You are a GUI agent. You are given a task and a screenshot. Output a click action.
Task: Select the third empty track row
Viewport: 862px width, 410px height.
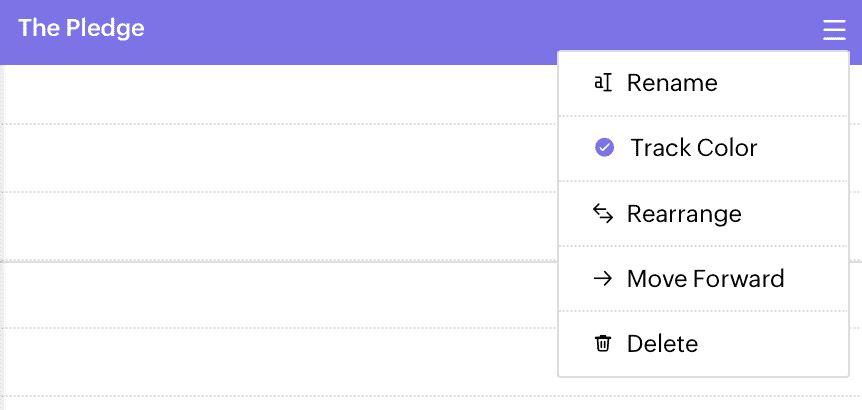point(279,227)
